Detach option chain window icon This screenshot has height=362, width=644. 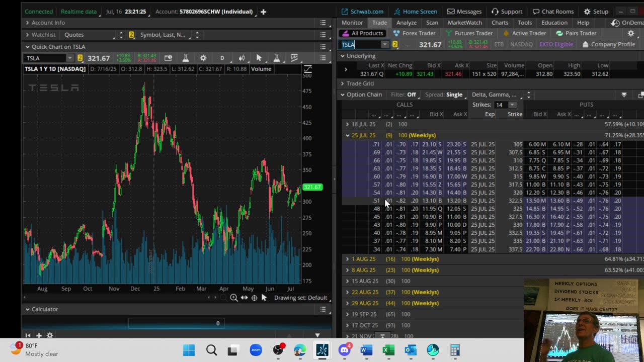pos(640,95)
